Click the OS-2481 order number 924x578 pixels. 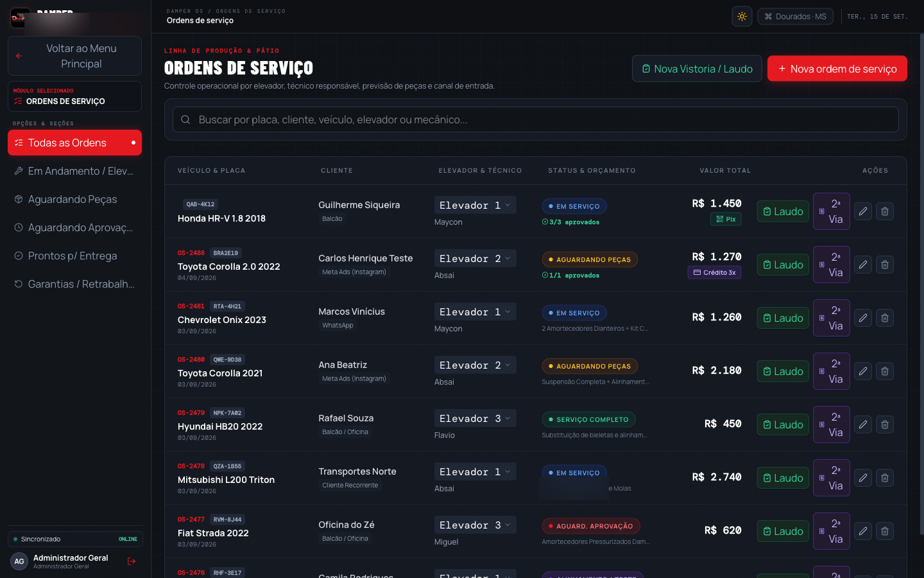tap(191, 306)
